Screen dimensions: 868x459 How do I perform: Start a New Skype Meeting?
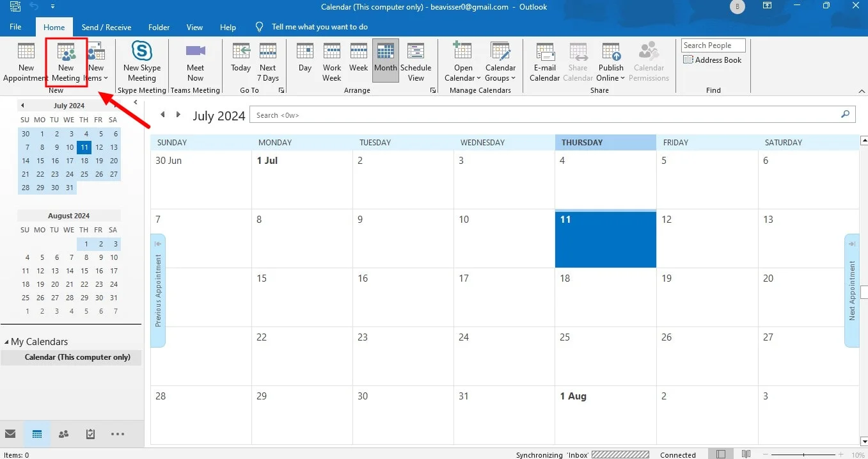coord(142,62)
